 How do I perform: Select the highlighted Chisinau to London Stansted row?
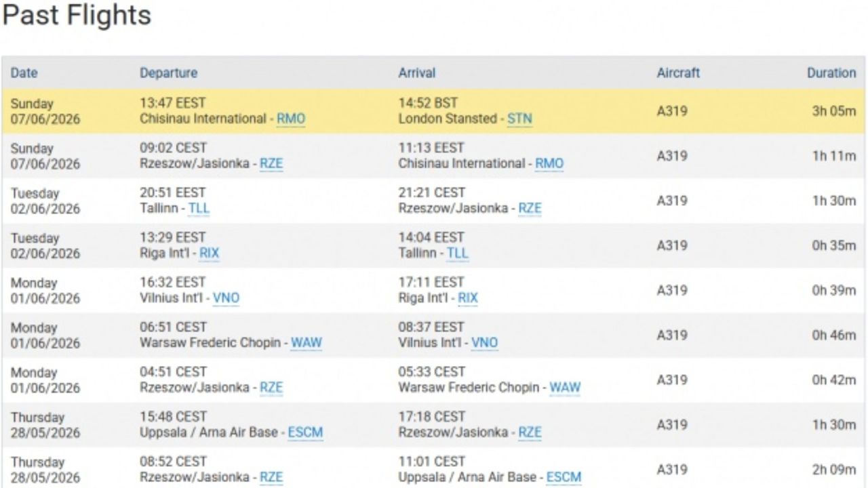434,111
